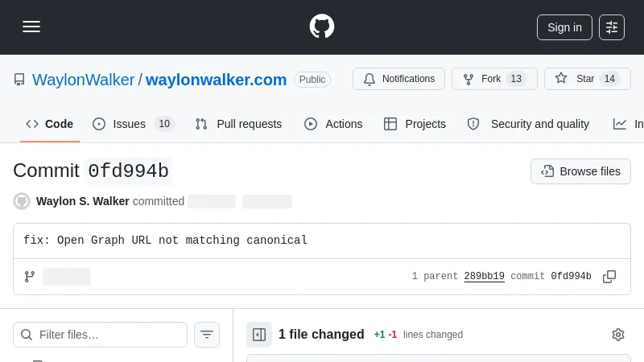The image size is (644, 362).
Task: Open Waylon S. Walker's avatar
Action: [x=22, y=201]
